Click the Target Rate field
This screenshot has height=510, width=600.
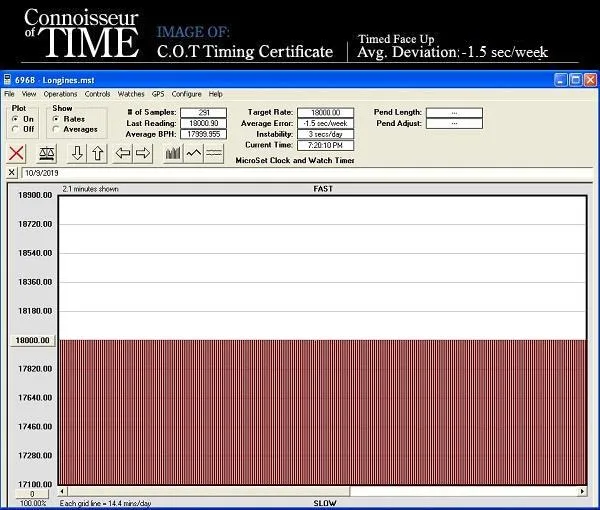click(x=326, y=112)
